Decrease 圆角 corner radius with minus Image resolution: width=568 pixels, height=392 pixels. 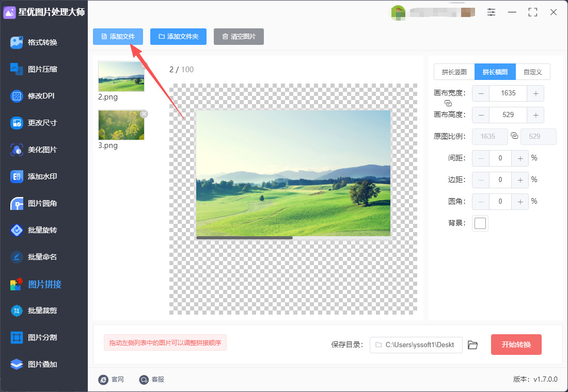[x=481, y=202]
